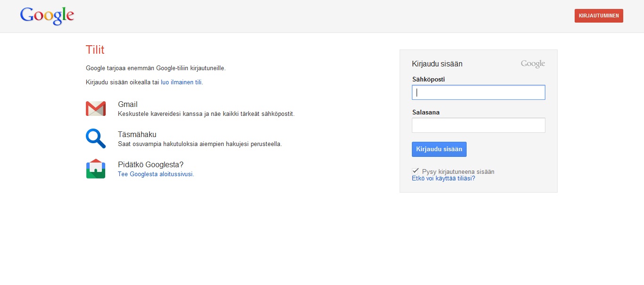Image resolution: width=644 pixels, height=285 pixels.
Task: Focus the Salasana password field
Action: (478, 125)
